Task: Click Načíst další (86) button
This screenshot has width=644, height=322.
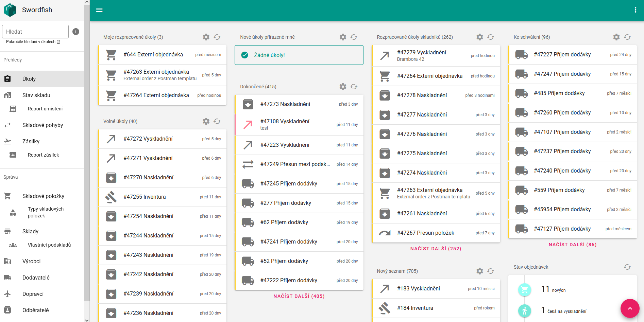Action: pyautogui.click(x=572, y=245)
